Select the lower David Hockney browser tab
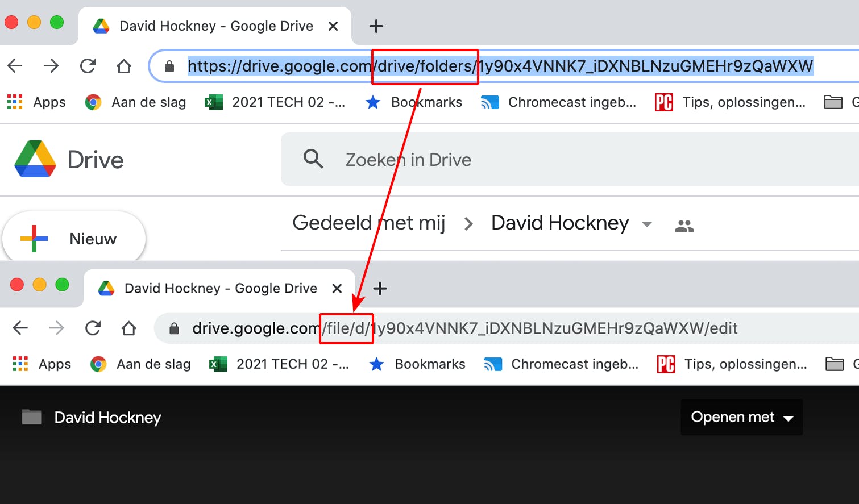This screenshot has width=859, height=504. [x=219, y=288]
